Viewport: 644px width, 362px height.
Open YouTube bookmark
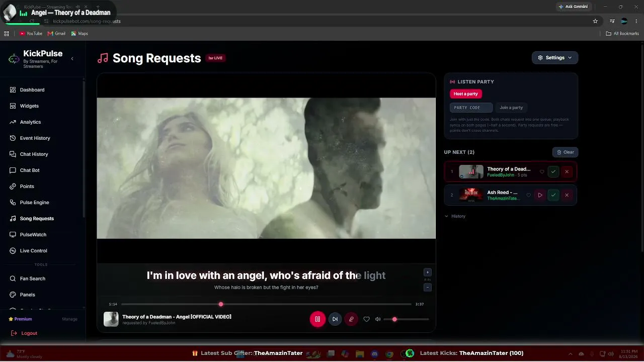(31, 34)
